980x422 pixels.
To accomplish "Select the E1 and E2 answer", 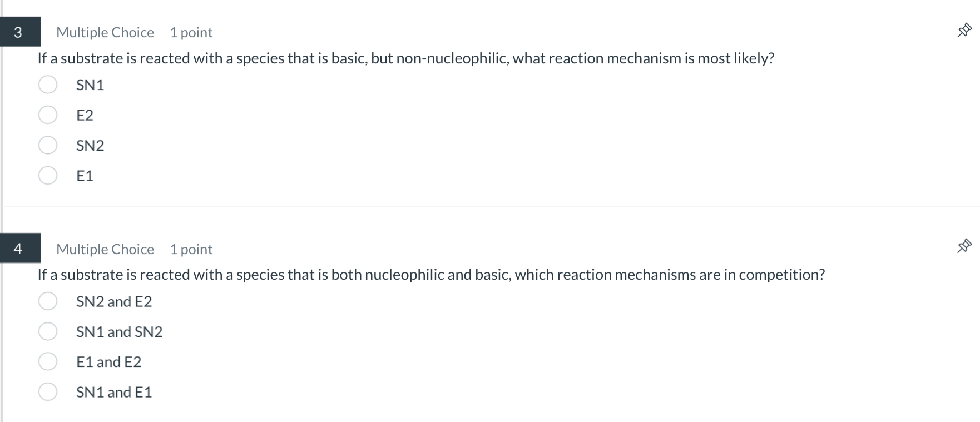I will 47,361.
